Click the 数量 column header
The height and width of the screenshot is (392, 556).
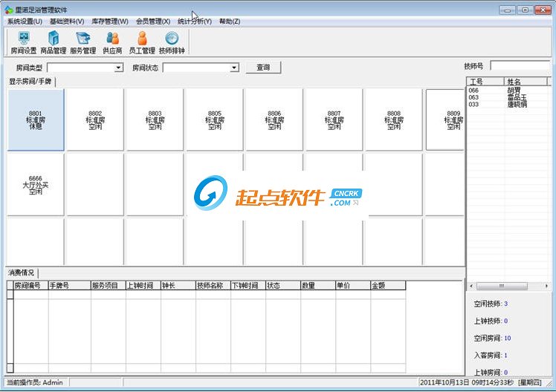(x=317, y=285)
